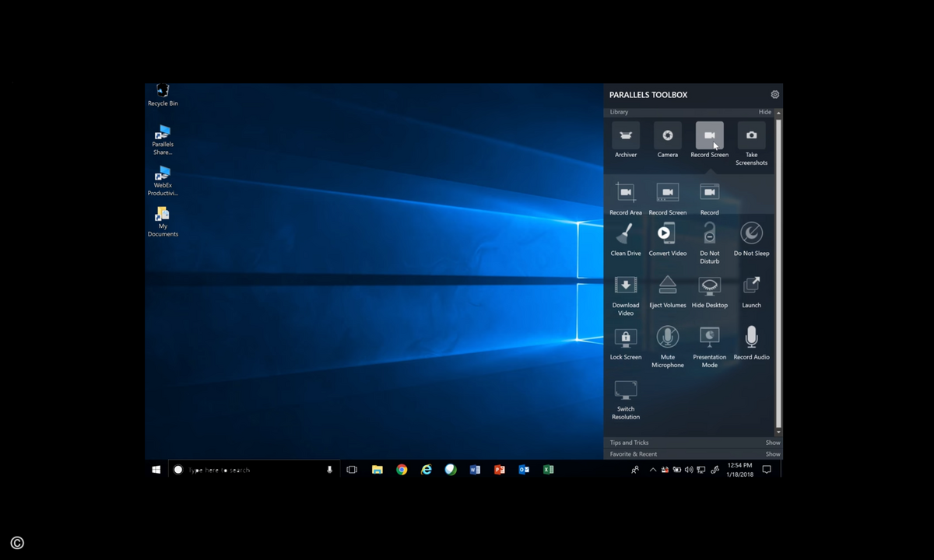Click the Cortana microphone icon
The height and width of the screenshot is (560, 934).
(x=329, y=470)
